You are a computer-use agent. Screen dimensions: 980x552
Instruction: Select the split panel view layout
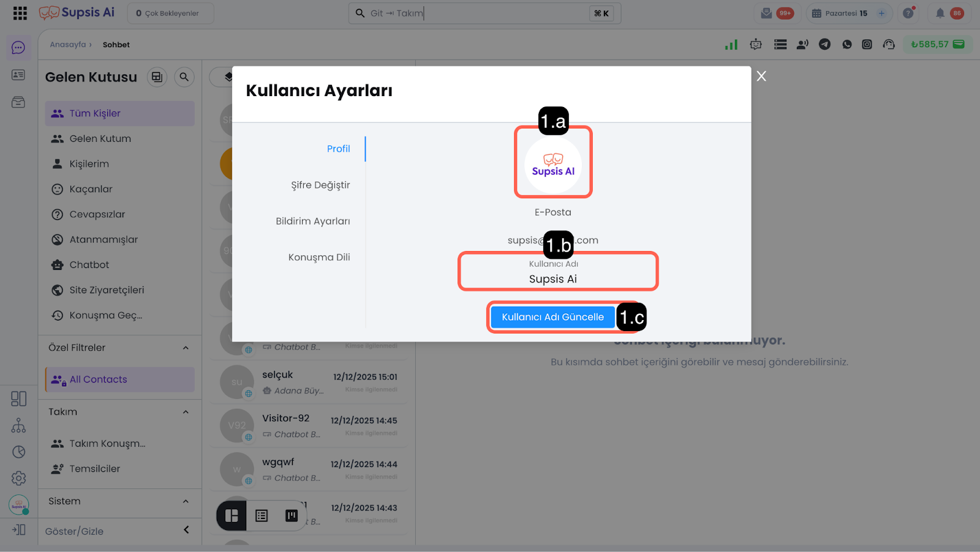(x=232, y=516)
